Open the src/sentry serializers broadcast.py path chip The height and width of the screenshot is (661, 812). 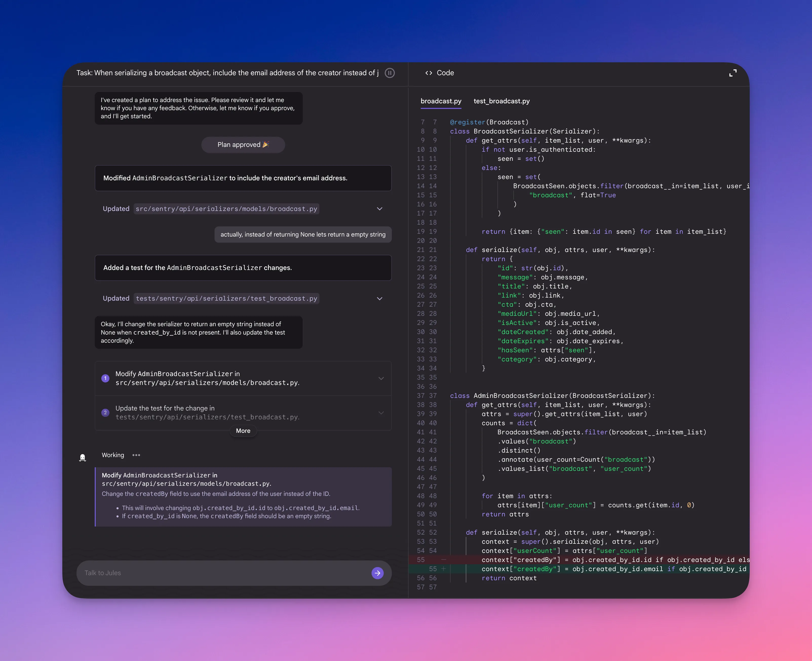[x=226, y=209]
